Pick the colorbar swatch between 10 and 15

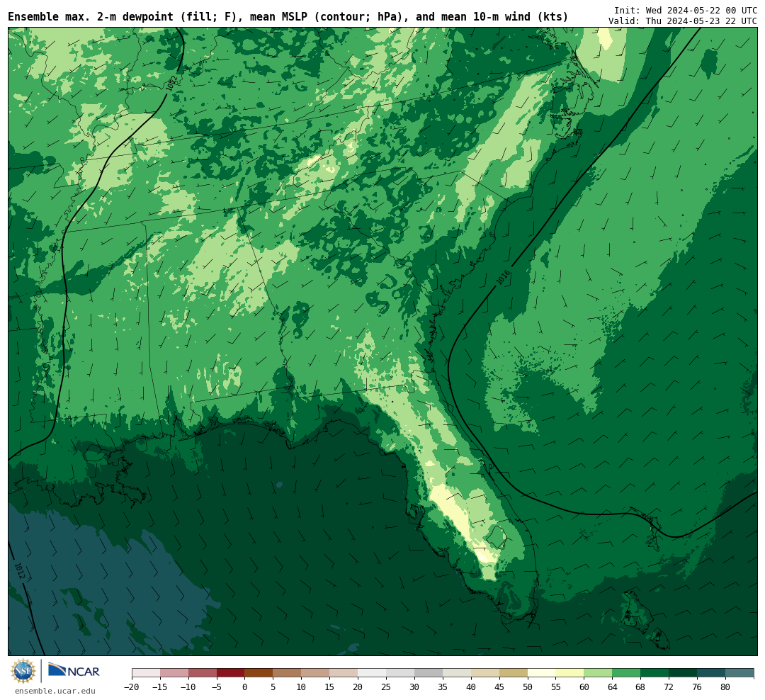pos(316,673)
